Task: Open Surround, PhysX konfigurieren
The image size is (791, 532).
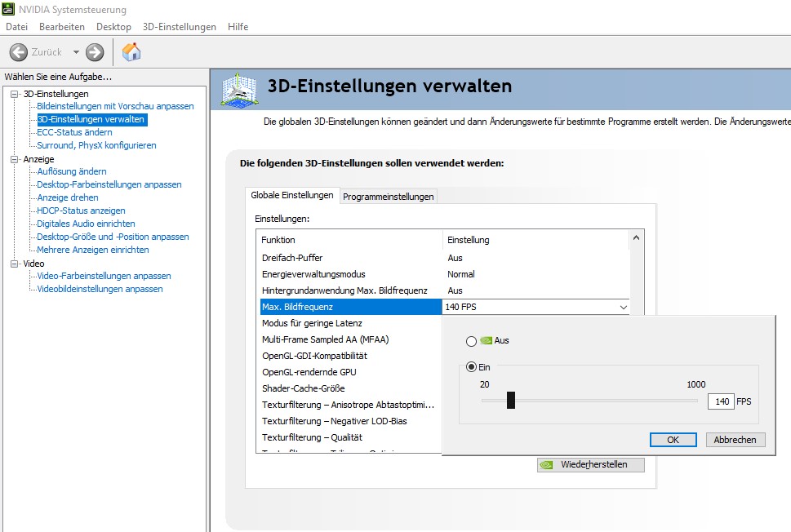Action: pyautogui.click(x=96, y=146)
